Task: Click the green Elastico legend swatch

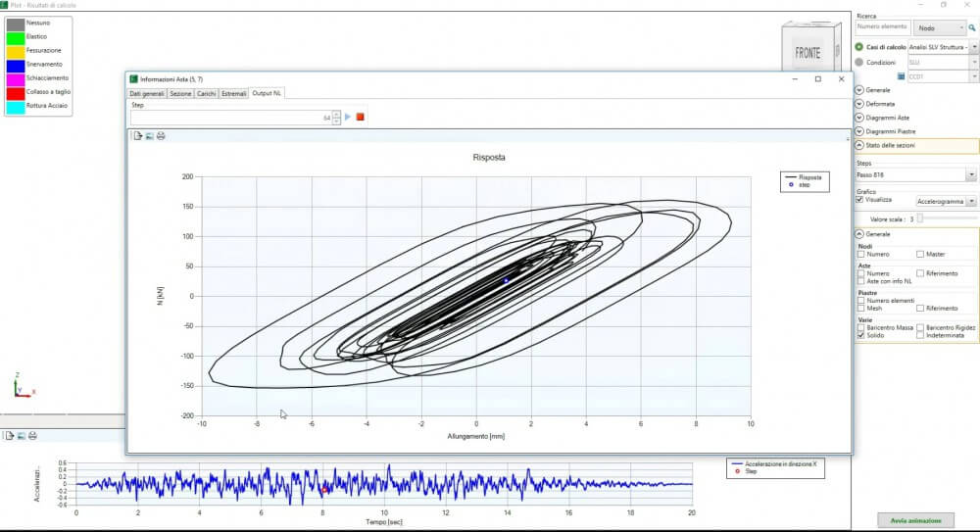Action: point(16,37)
